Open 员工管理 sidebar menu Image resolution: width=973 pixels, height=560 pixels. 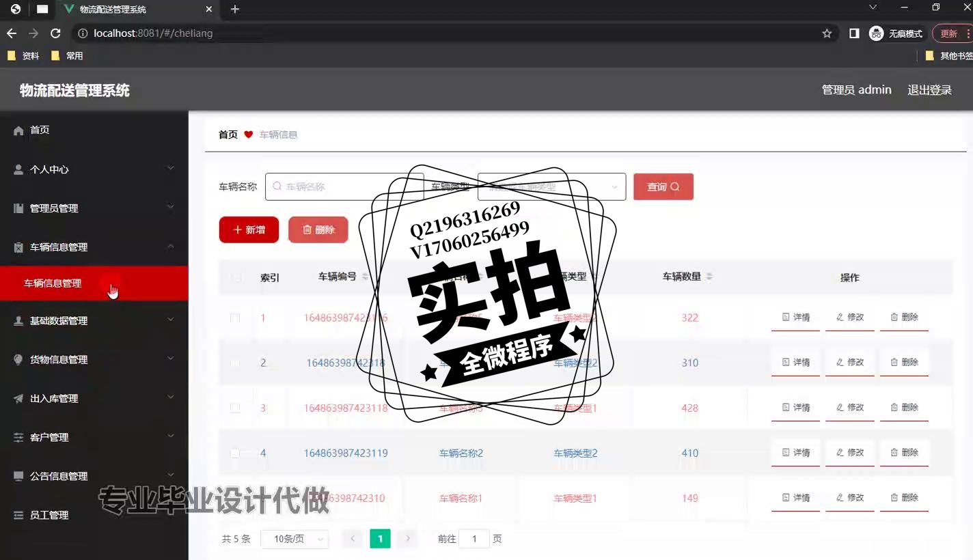point(94,515)
